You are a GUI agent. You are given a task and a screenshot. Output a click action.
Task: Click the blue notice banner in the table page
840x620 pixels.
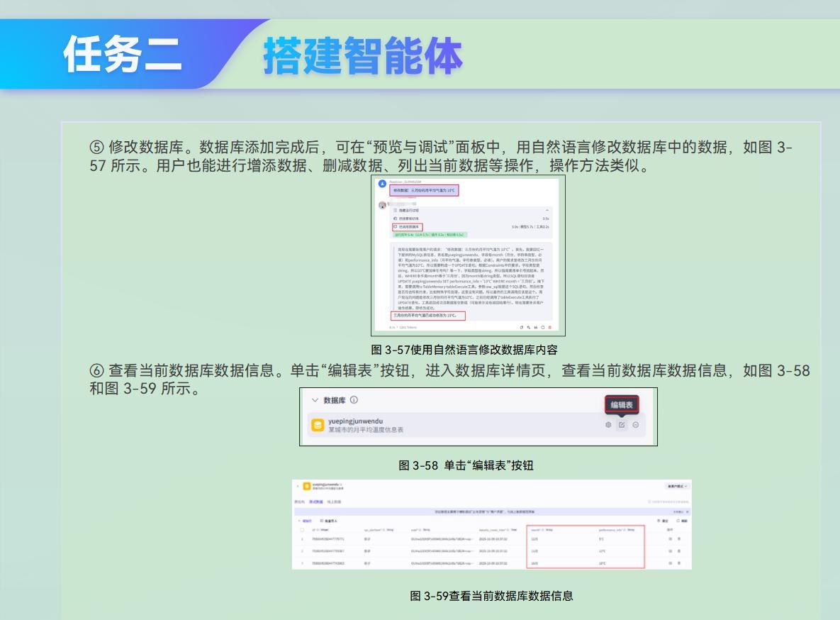pos(492,511)
